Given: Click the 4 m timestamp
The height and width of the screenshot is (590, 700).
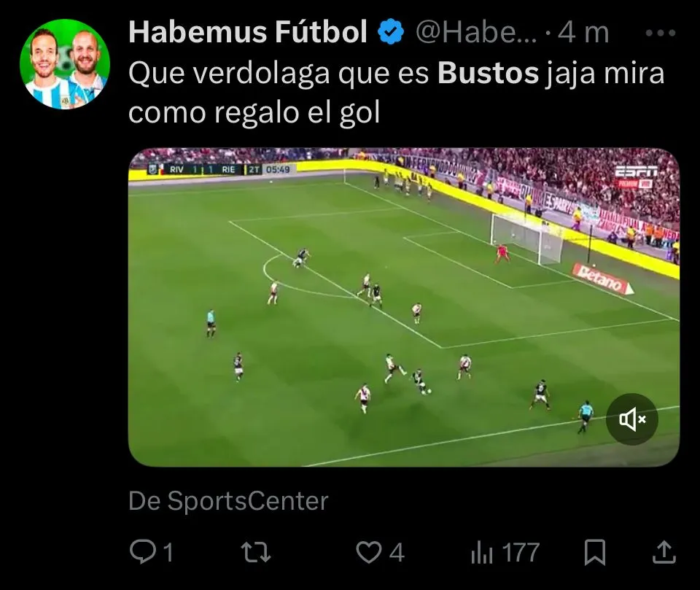Looking at the screenshot, I should 583,32.
